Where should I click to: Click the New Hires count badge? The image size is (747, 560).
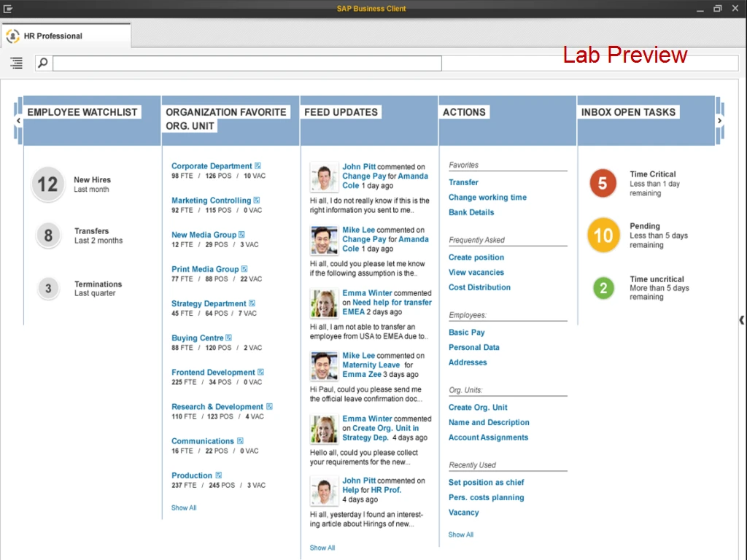pos(47,184)
